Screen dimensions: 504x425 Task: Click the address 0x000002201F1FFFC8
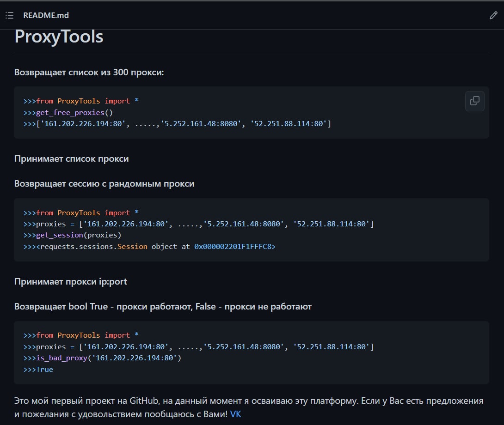235,246
